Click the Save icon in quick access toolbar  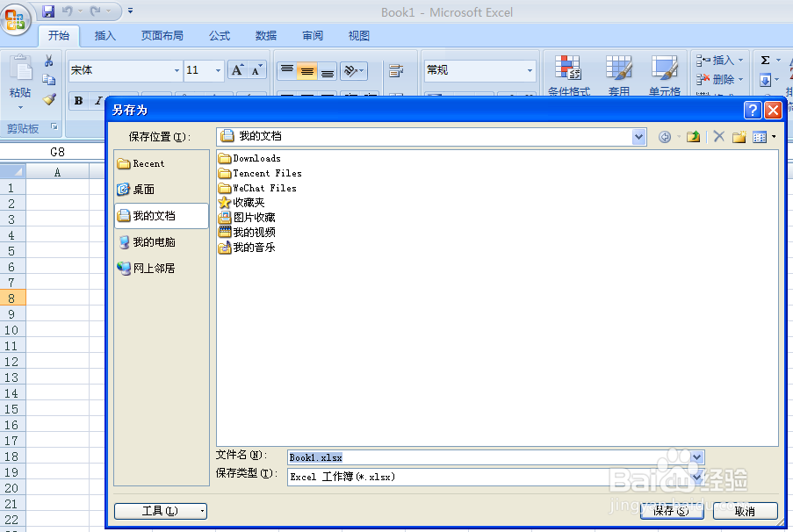click(48, 11)
